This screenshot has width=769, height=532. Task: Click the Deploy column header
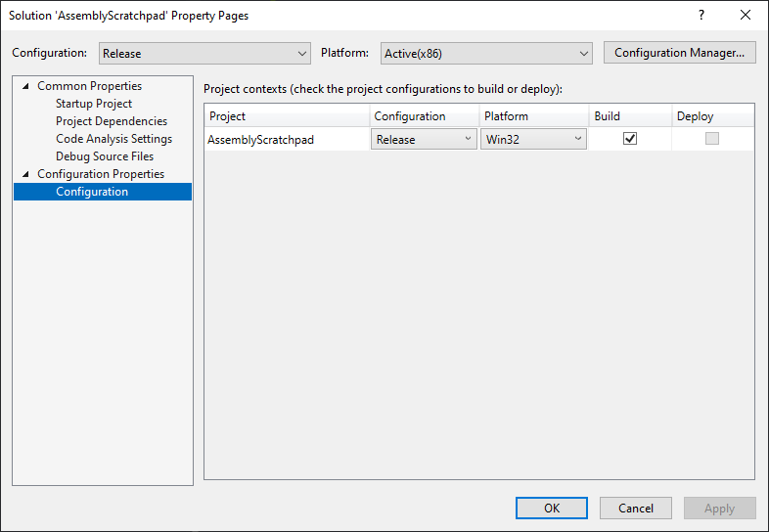pos(713,116)
